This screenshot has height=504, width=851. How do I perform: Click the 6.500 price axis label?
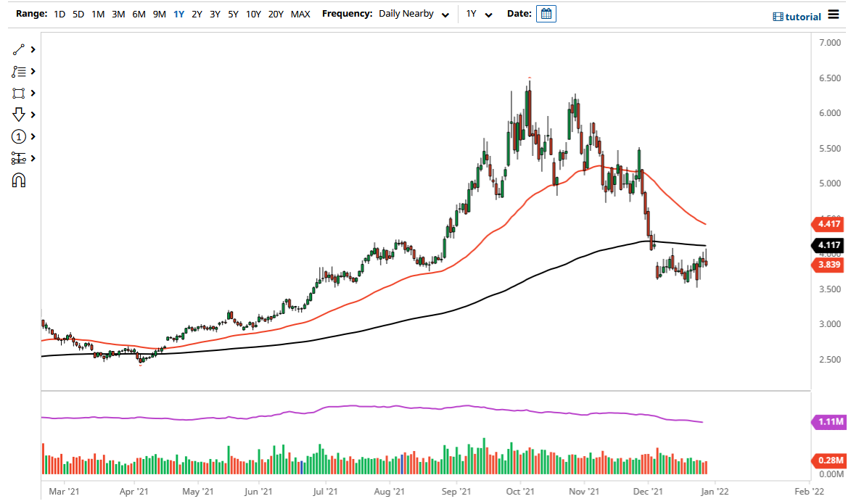pyautogui.click(x=830, y=78)
